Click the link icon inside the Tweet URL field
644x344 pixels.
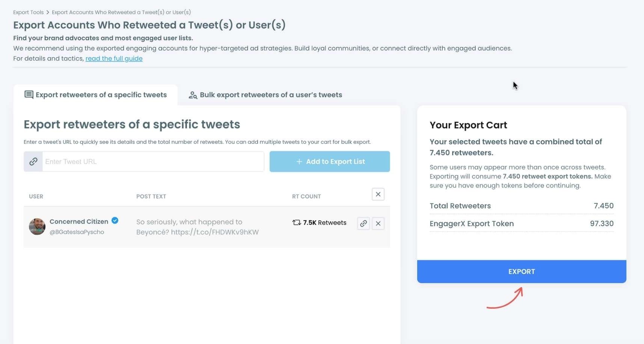point(33,161)
